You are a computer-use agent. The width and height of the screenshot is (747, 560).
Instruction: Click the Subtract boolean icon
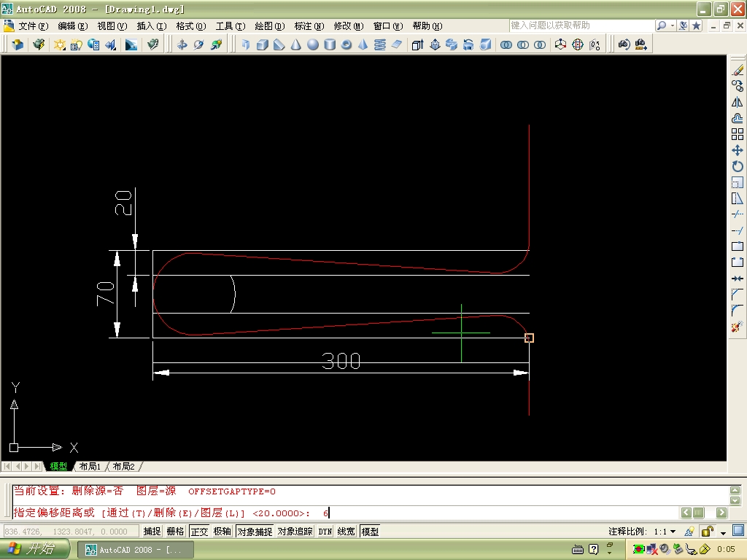pos(522,44)
